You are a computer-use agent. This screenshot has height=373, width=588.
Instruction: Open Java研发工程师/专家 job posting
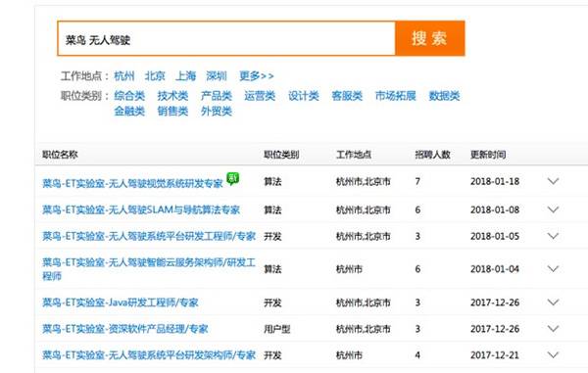tap(120, 303)
